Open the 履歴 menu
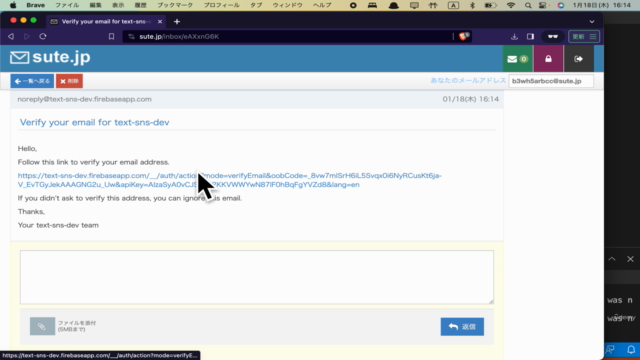Image resolution: width=640 pixels, height=360 pixels. click(x=140, y=5)
